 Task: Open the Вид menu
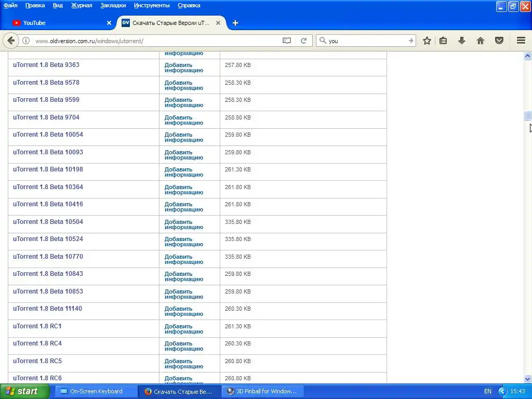click(x=58, y=5)
